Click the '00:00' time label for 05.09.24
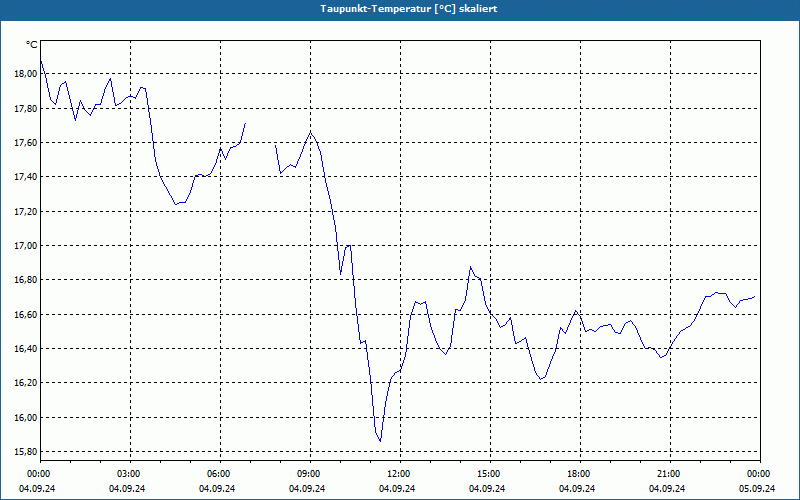Viewport: 800px width, 500px height. coord(760,474)
